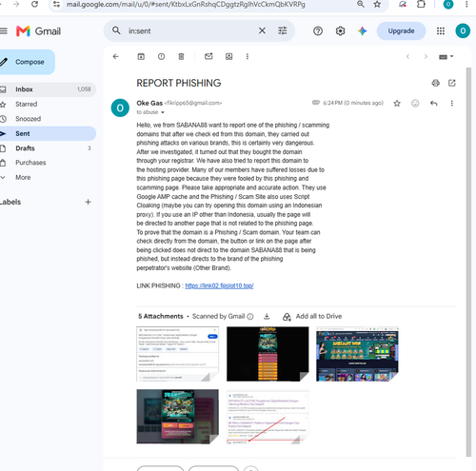Click Add all to Drive
The width and height of the screenshot is (476, 471).
[312, 316]
